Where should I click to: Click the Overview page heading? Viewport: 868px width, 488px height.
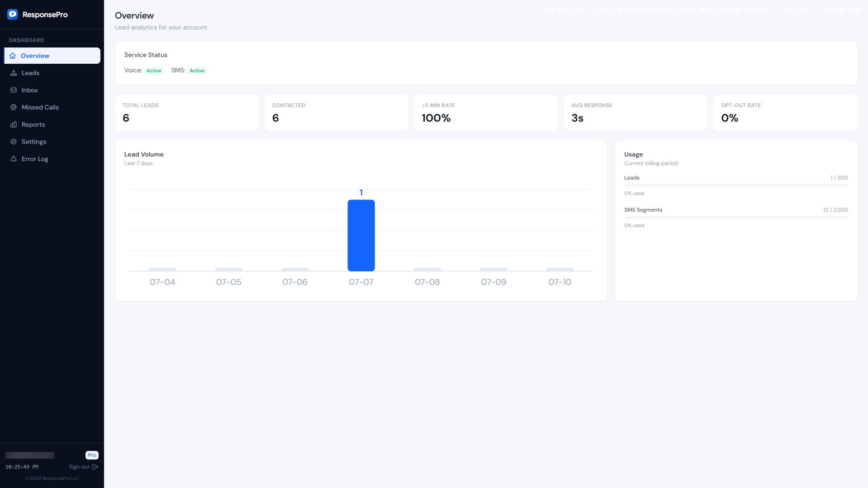click(x=134, y=15)
